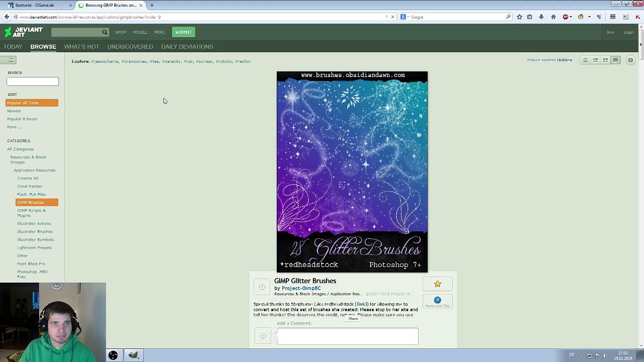Viewport: 644px width, 362px height.
Task: Toggle the Mature content Hidden filter
Action: 549,60
